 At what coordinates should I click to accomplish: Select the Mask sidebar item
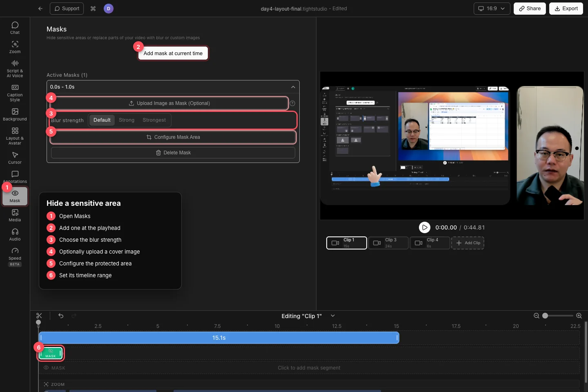(x=15, y=196)
